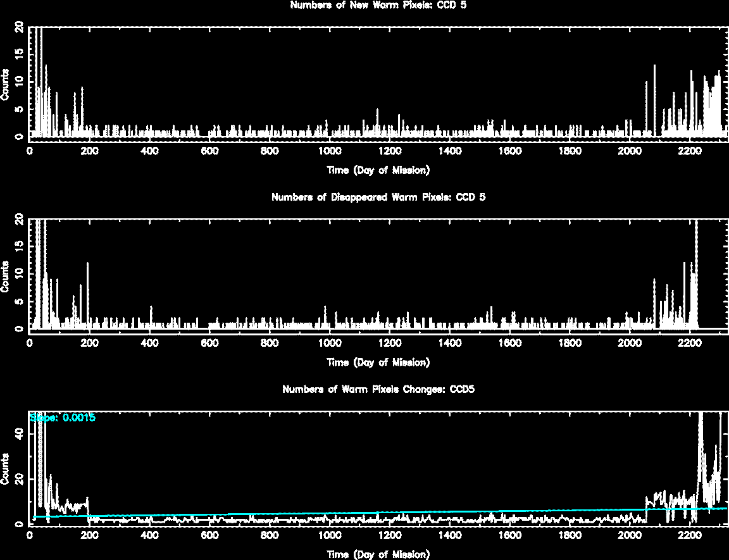729x560 pixels.
Task: Click the title 'Numbers of Warm Pixels Changes: CCD5'
Action: (378, 389)
